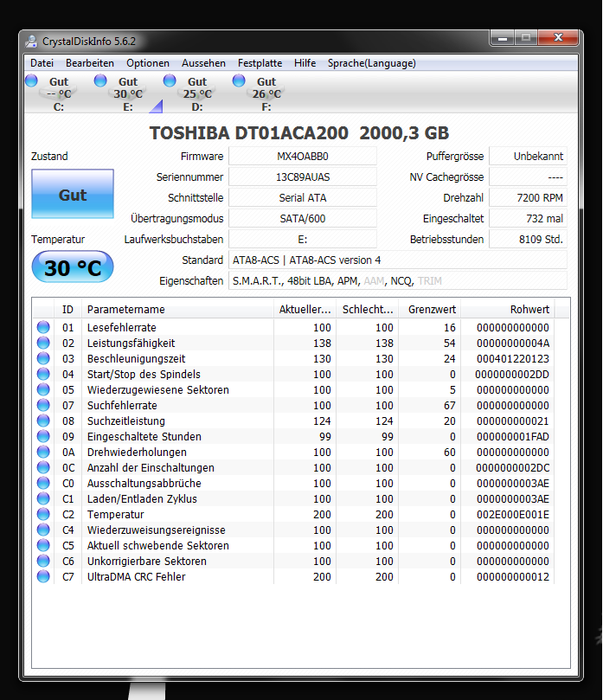Screen dimensions: 603x700
Task: Click raw value 000401220123
Action: (x=513, y=359)
